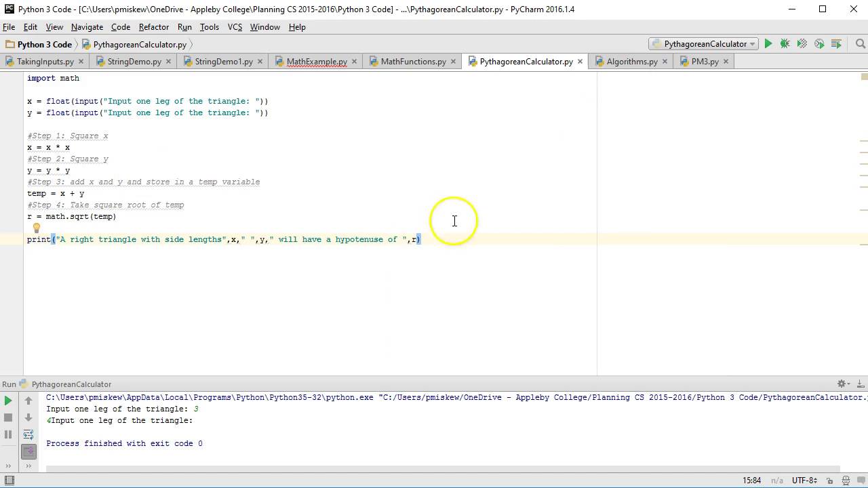Open event log speech bubble icon
The width and height of the screenshot is (868, 488).
pyautogui.click(x=862, y=480)
